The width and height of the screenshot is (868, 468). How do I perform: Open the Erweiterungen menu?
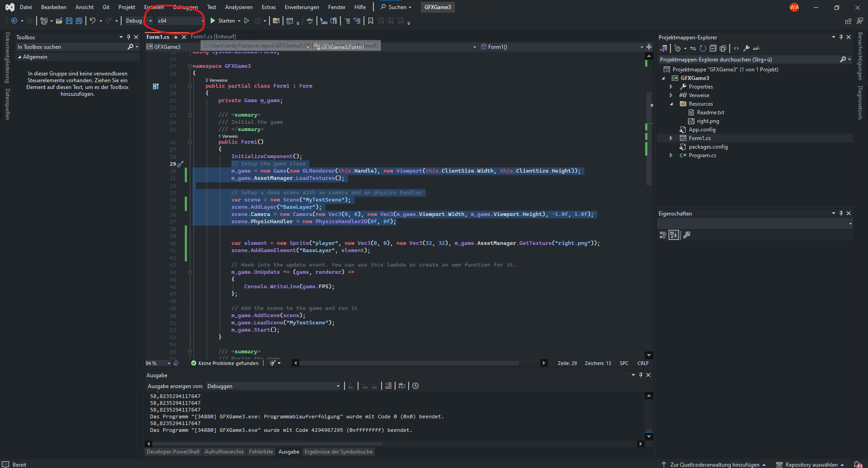pyautogui.click(x=302, y=7)
